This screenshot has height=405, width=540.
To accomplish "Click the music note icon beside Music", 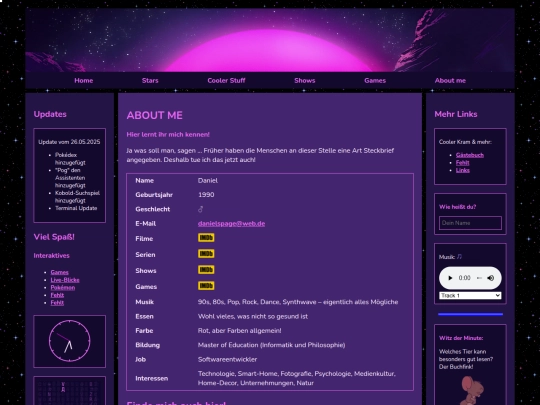I will (459, 257).
